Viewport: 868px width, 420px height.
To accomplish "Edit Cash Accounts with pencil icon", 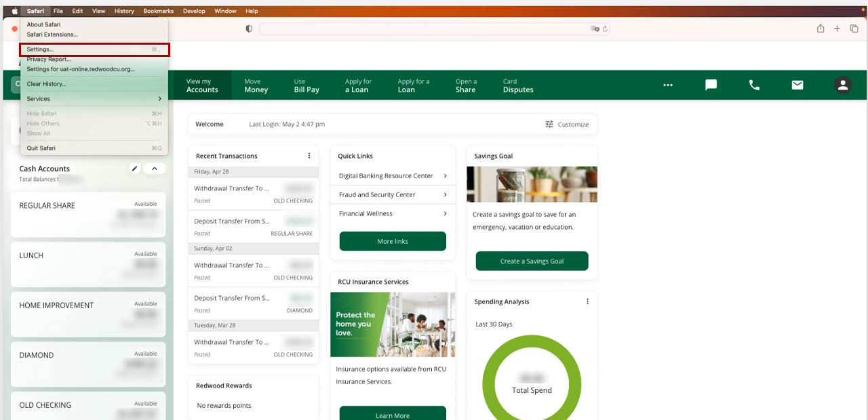I will click(x=135, y=169).
